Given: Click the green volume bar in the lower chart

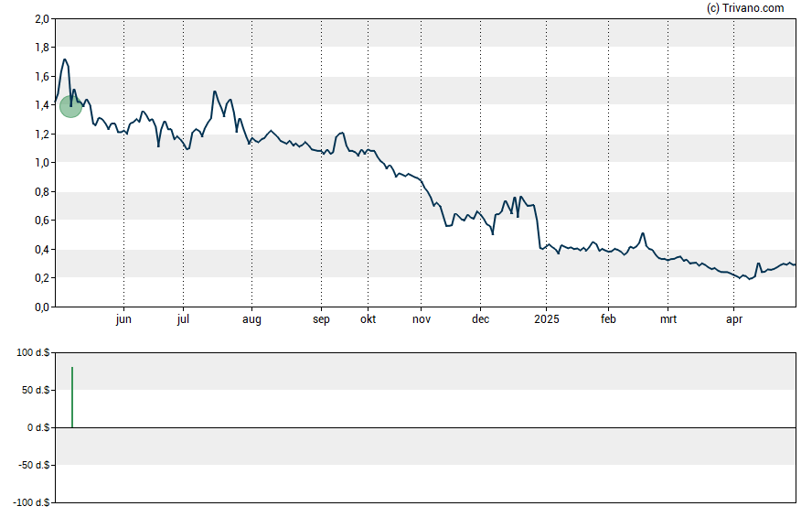Looking at the screenshot, I should [x=72, y=397].
